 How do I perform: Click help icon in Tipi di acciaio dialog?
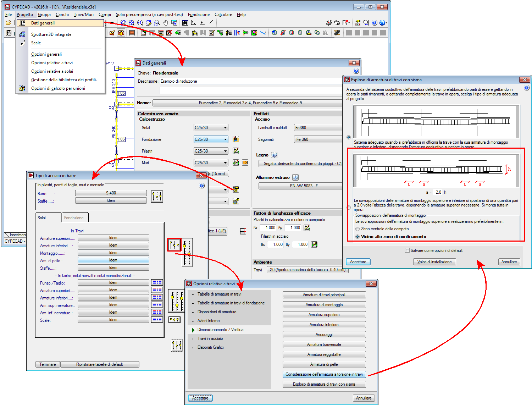(x=202, y=186)
